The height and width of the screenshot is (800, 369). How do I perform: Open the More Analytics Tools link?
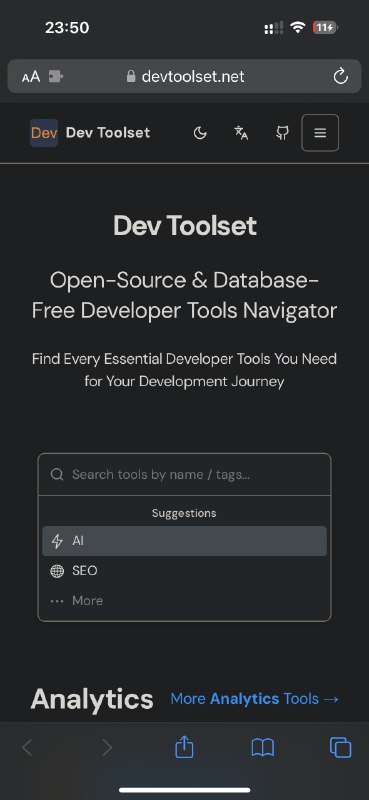(254, 698)
